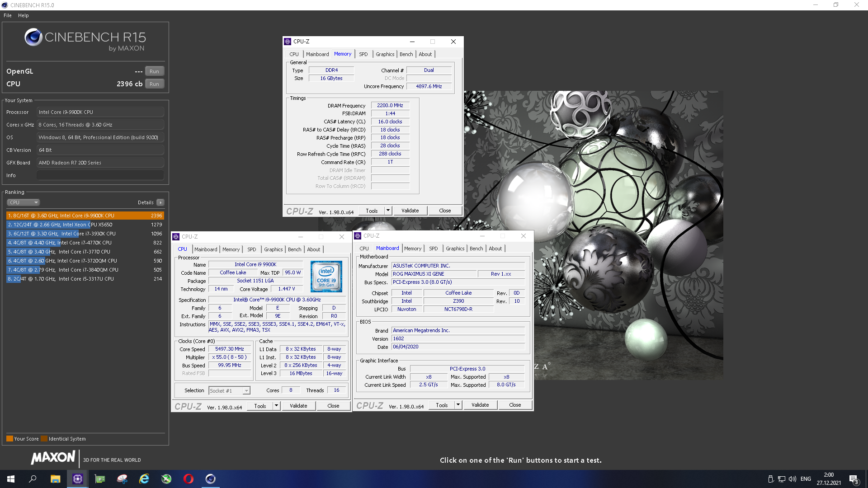Open the File menu
This screenshot has height=488, width=868.
[x=8, y=15]
